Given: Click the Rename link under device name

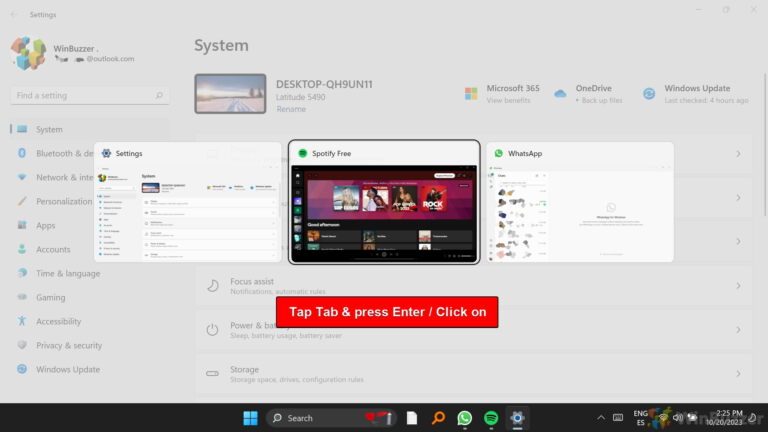Looking at the screenshot, I should pyautogui.click(x=291, y=109).
